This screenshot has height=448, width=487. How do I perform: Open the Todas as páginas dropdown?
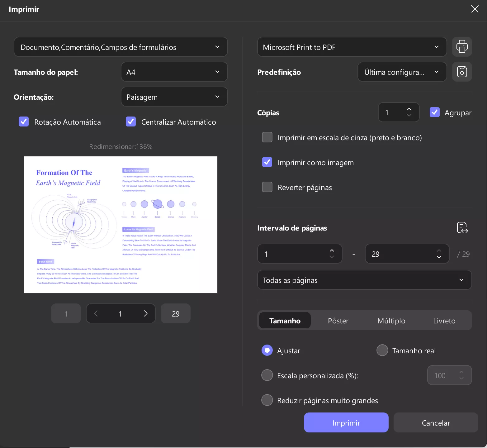[365, 280]
